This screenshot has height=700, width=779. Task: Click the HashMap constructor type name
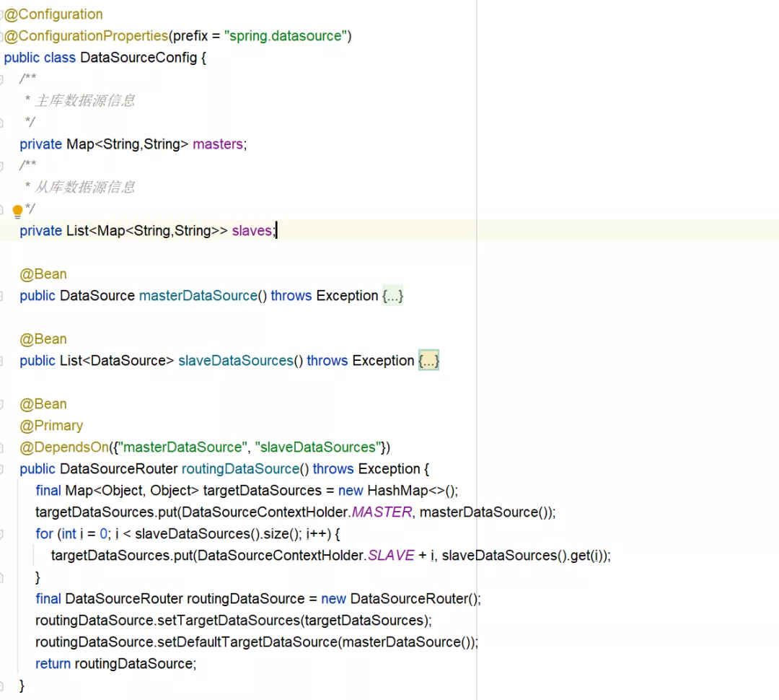pos(397,491)
